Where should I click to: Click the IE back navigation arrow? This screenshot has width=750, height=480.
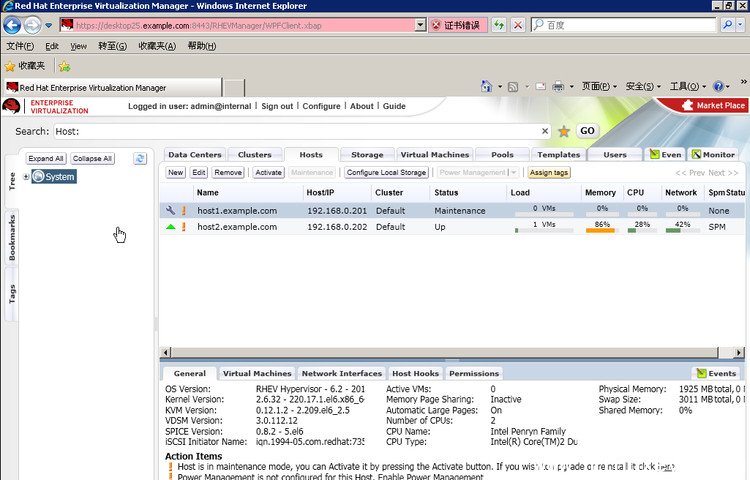pos(12,25)
